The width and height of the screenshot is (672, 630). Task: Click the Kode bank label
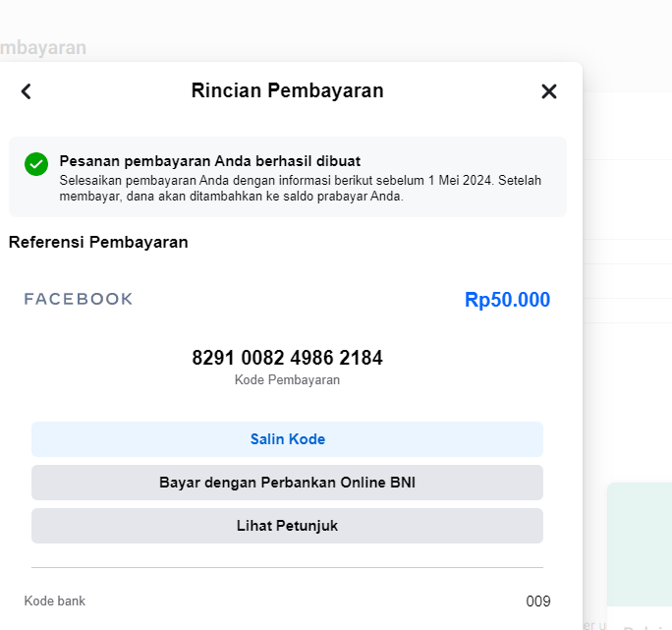click(55, 601)
